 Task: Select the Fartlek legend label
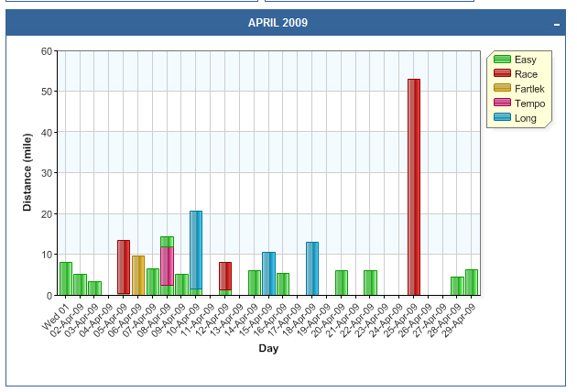pos(529,89)
